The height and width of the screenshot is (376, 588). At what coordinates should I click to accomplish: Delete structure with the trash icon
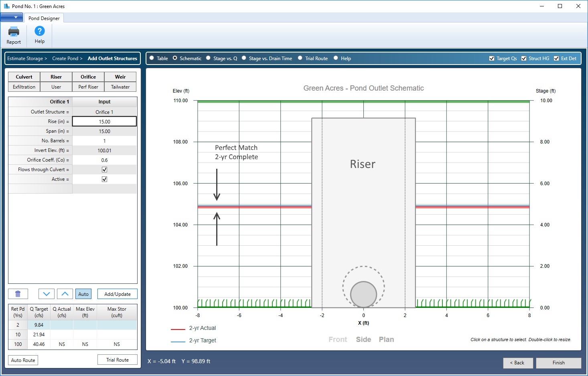18,294
